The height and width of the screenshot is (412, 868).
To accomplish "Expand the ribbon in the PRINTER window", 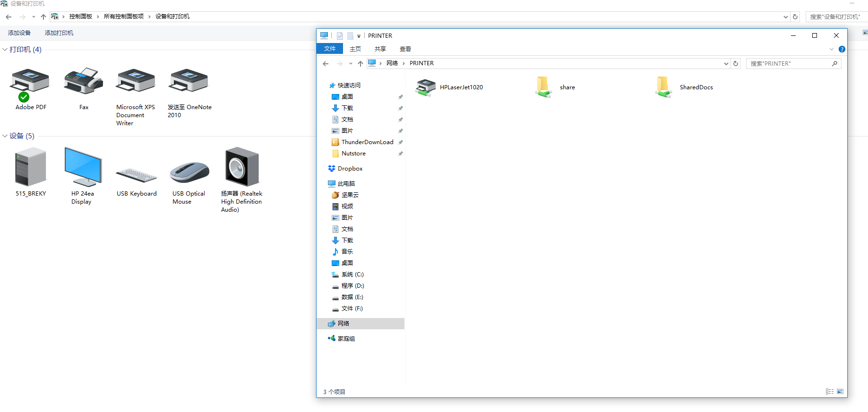I will click(832, 49).
